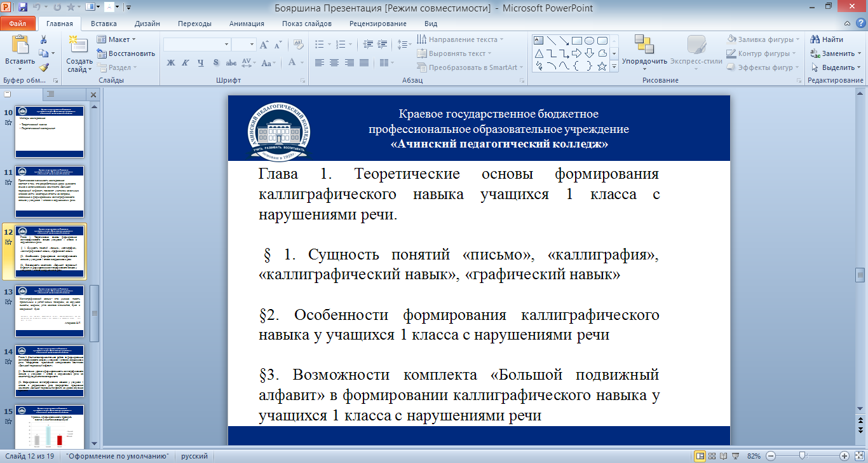
Task: Clear all formatting with the eraser icon
Action: [x=298, y=45]
